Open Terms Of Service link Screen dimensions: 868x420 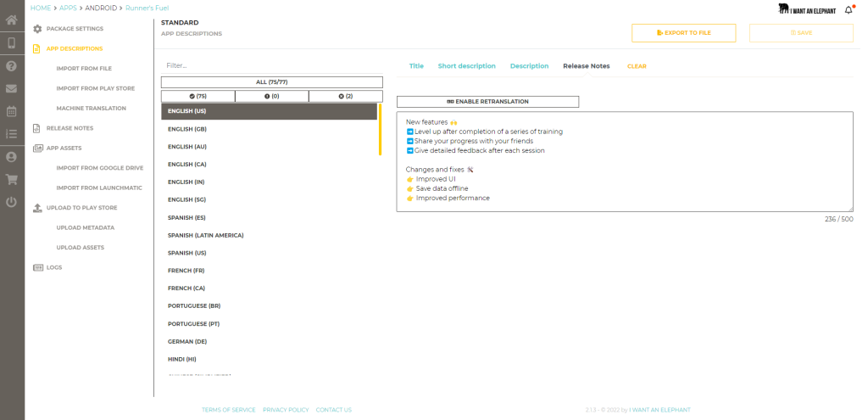(x=229, y=411)
